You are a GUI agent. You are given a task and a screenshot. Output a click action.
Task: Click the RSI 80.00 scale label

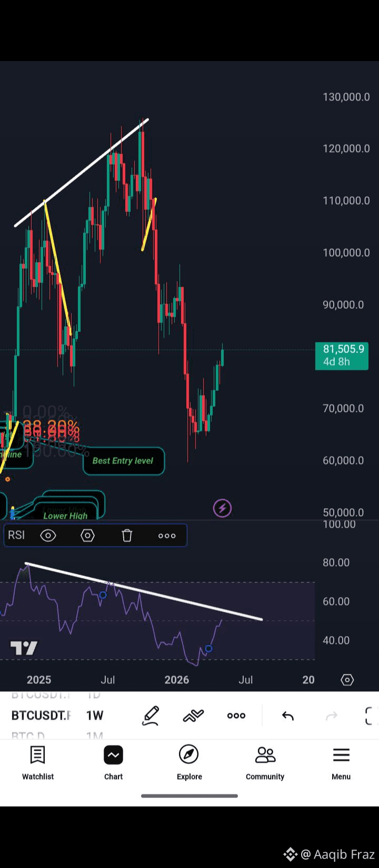point(336,562)
